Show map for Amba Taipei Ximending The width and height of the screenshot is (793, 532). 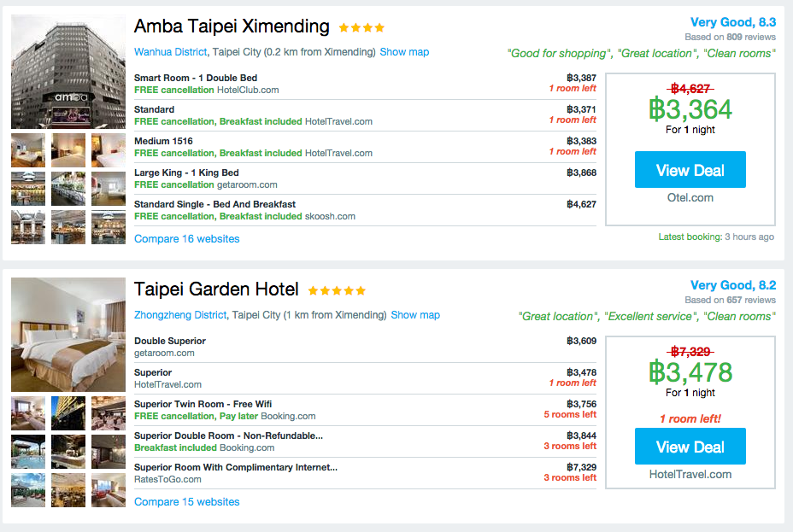[404, 52]
